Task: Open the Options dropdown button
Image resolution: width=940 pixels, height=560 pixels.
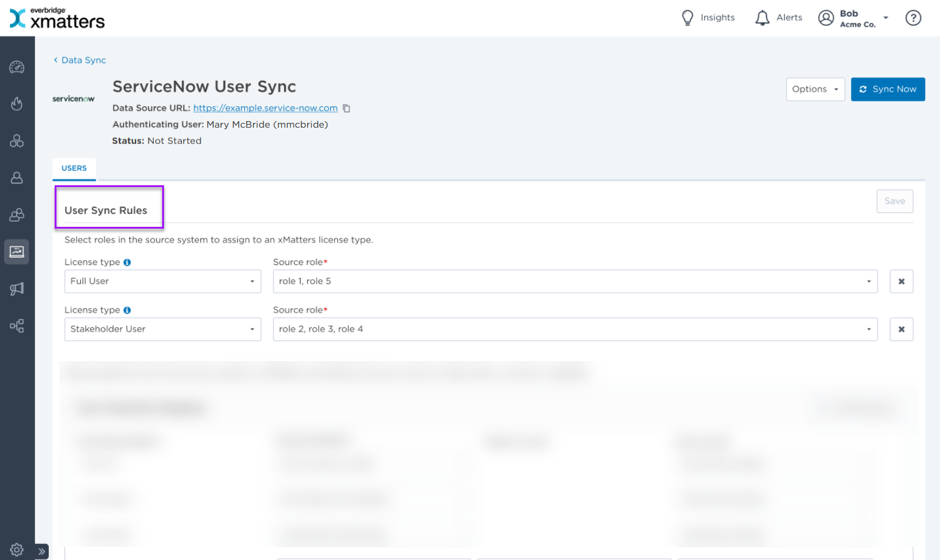Action: point(815,89)
